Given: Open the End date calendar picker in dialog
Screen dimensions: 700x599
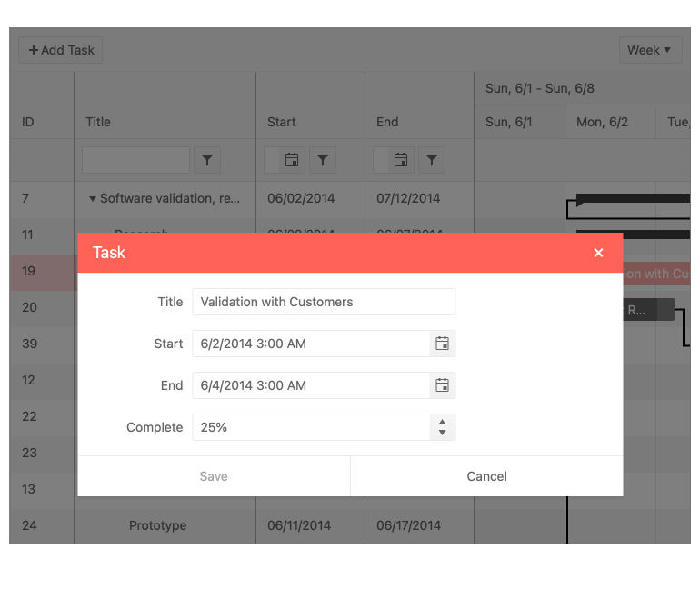Looking at the screenshot, I should (442, 385).
